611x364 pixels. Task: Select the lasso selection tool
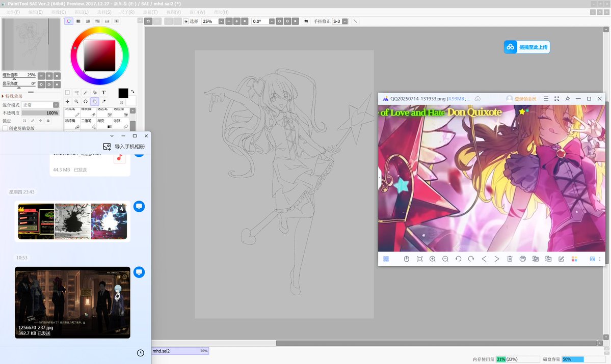tap(76, 93)
